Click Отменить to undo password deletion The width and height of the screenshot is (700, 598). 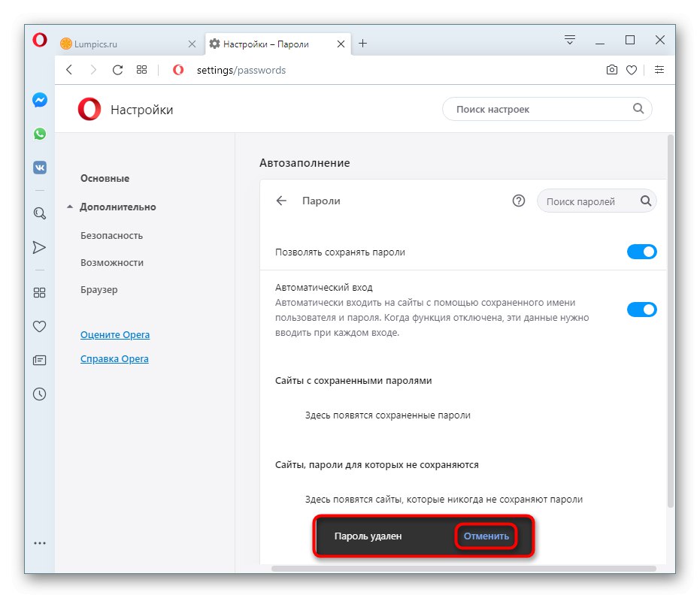coord(486,536)
